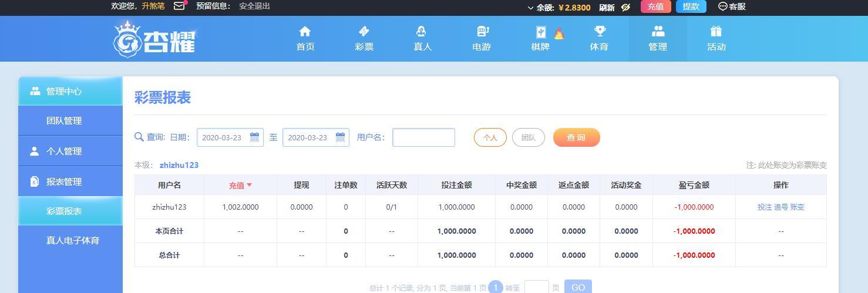The height and width of the screenshot is (293, 868).
Task: Expand the balance chevron next to 余额
Action: tap(530, 8)
